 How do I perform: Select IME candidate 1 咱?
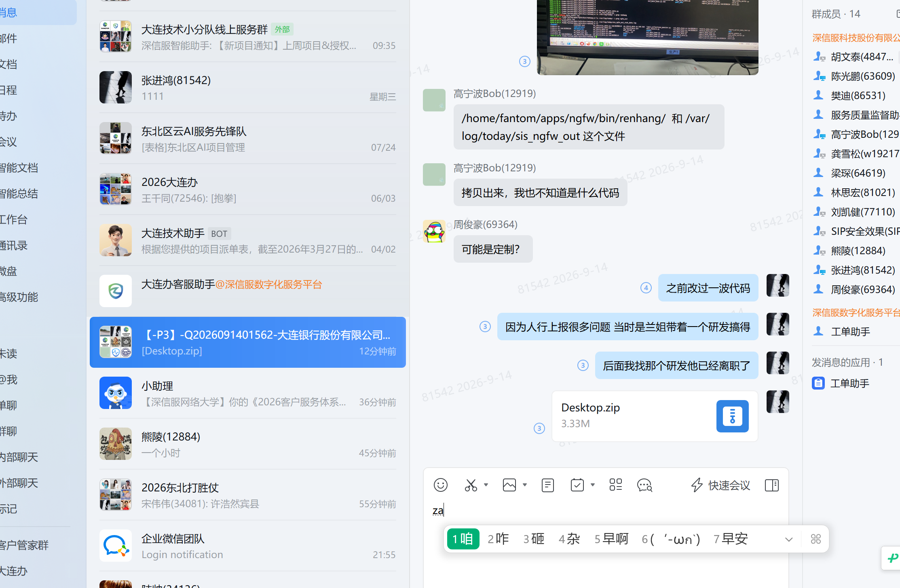463,539
